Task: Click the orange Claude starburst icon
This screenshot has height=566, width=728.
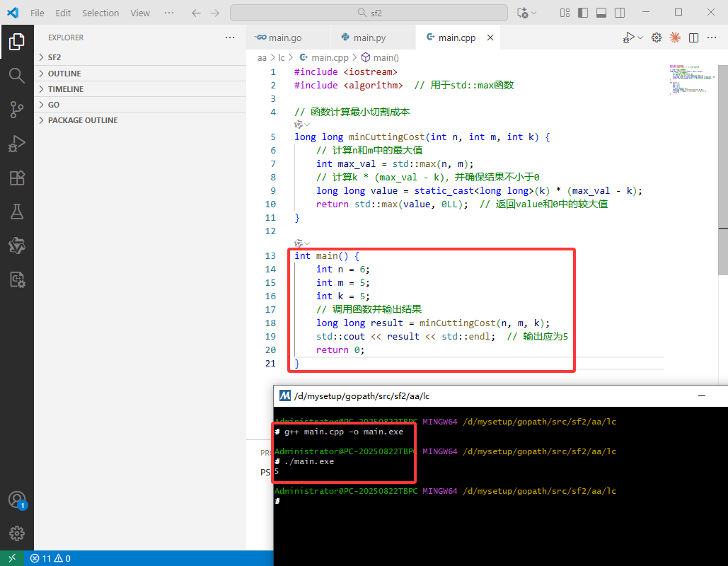Action: click(x=675, y=37)
